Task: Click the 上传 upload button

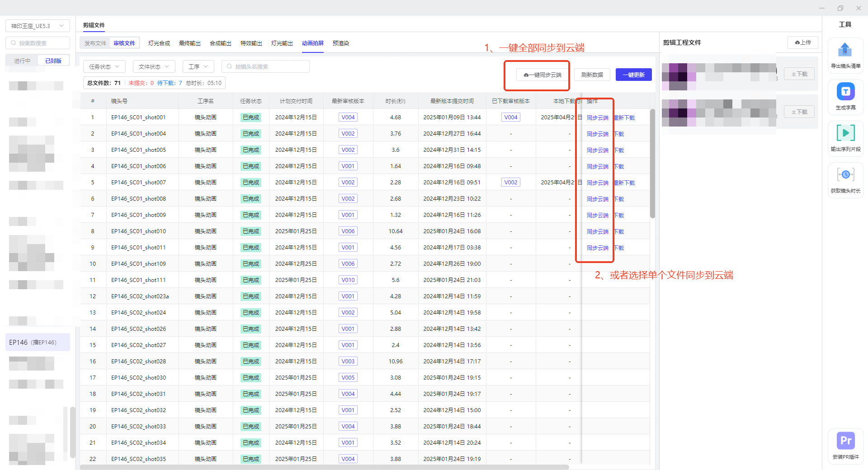Action: click(803, 42)
